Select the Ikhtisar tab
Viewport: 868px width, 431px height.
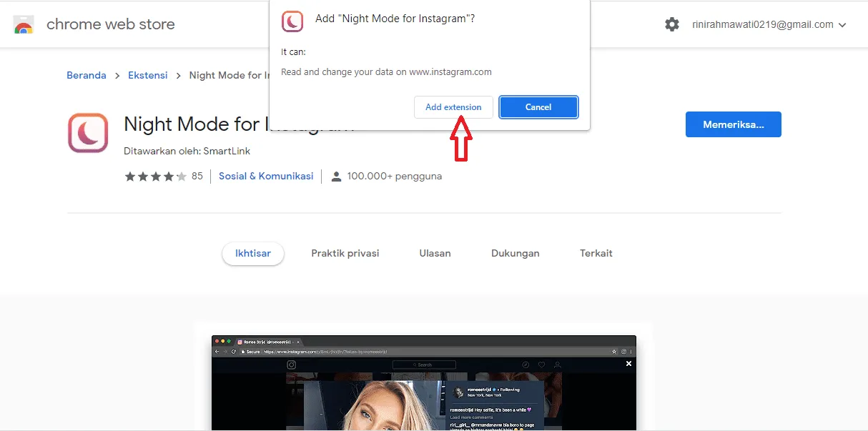tap(253, 253)
